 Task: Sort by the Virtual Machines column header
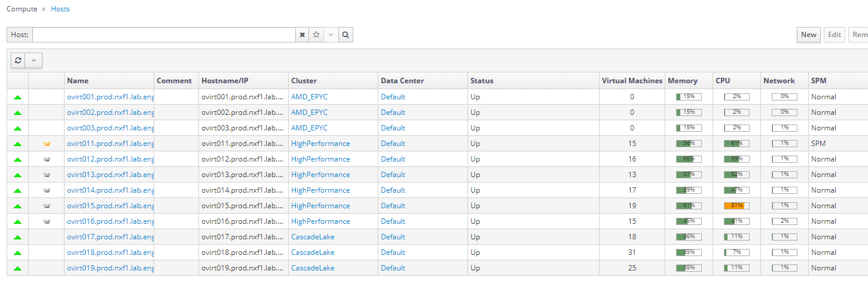632,81
